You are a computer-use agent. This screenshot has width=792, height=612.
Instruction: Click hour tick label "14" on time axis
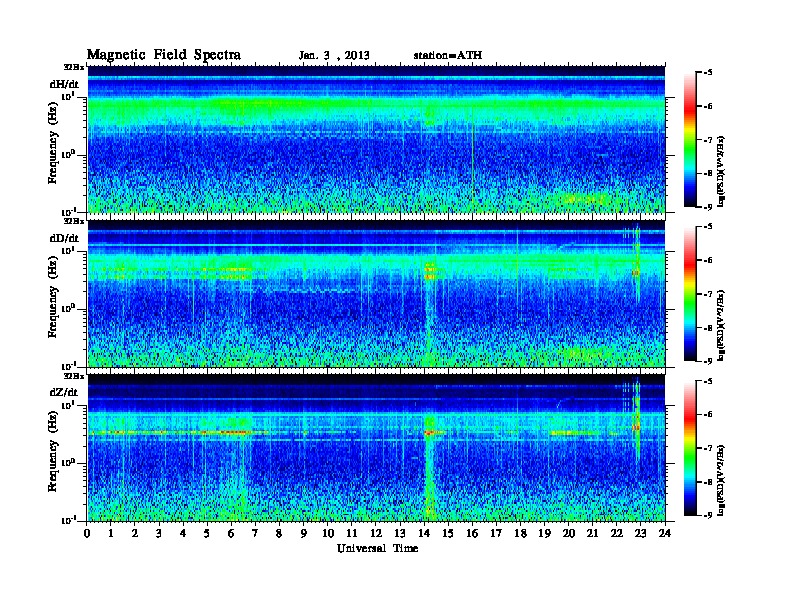pyautogui.click(x=424, y=533)
